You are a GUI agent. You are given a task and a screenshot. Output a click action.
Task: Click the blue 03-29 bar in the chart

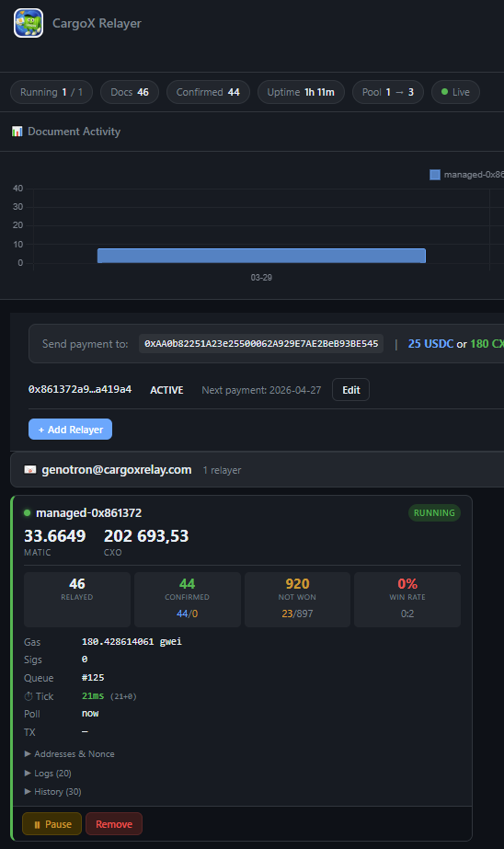pos(261,256)
